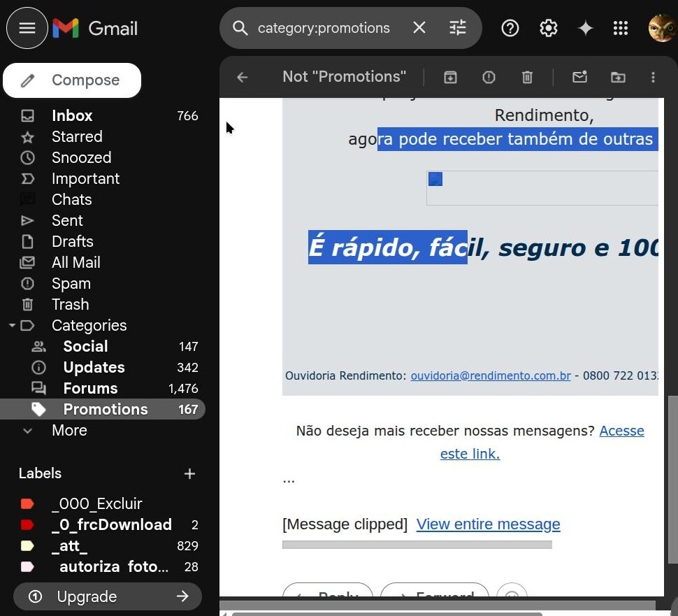This screenshot has height=616, width=678.
Task: Report spam using the exclamation icon
Action: [489, 77]
